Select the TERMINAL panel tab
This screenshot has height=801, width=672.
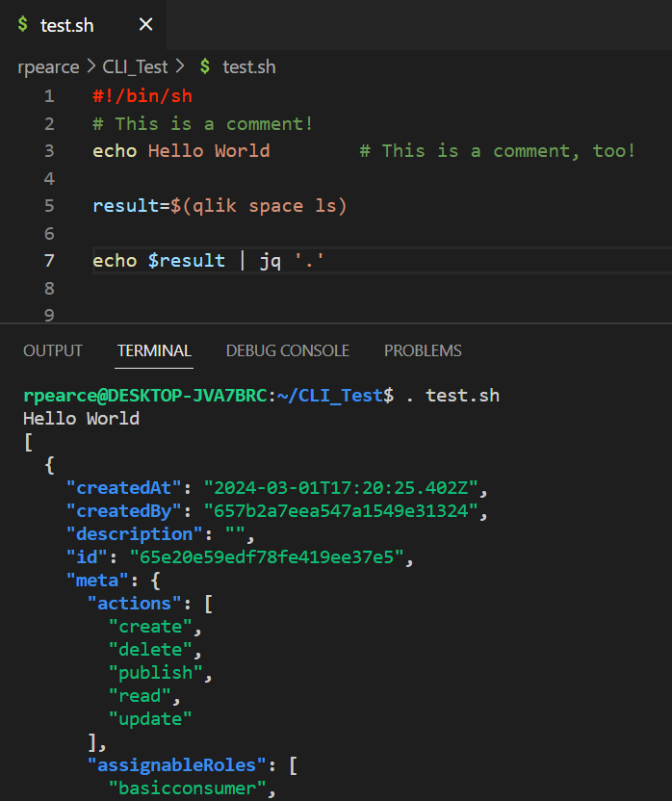pos(154,350)
